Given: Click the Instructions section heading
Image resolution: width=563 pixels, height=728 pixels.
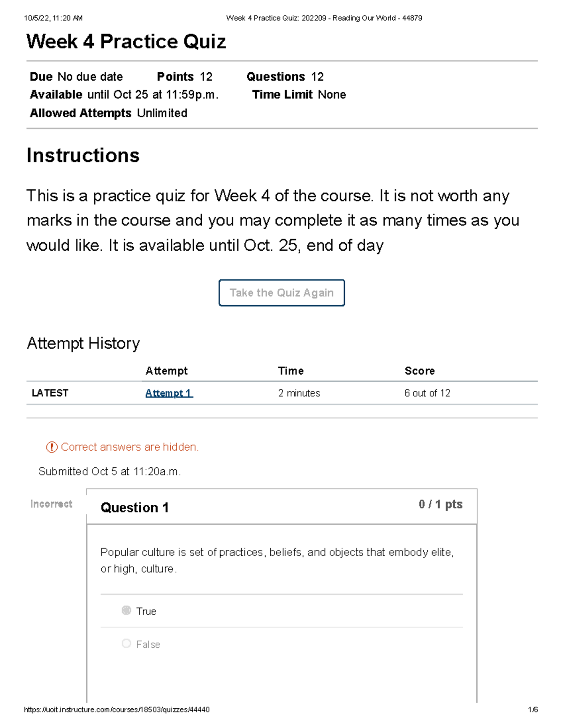Looking at the screenshot, I should coord(83,155).
